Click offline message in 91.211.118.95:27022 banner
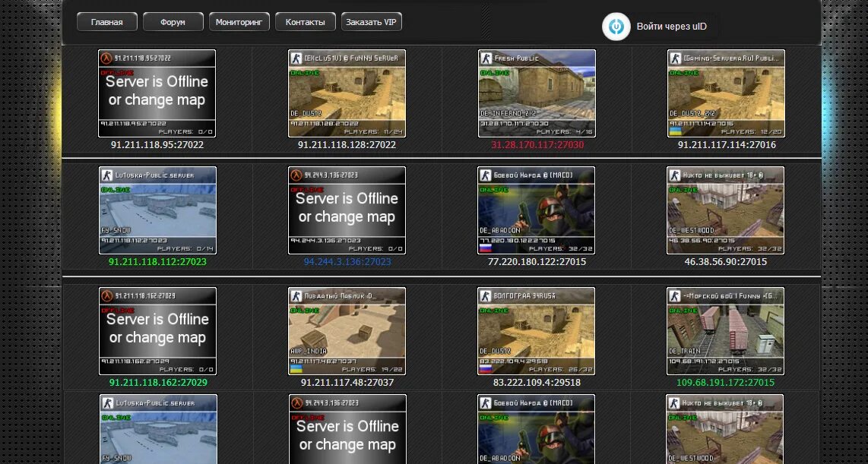The width and height of the screenshot is (868, 464). coord(157,90)
